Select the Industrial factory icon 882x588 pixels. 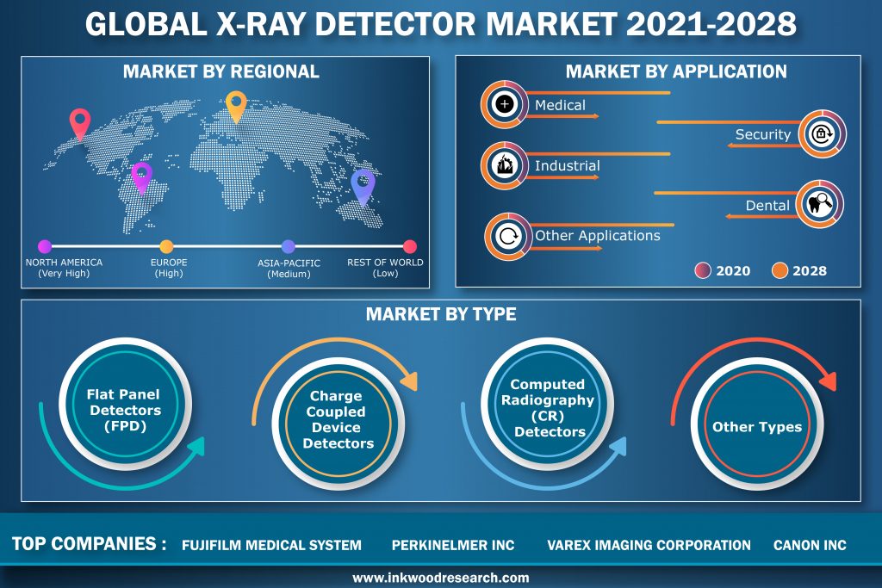pyautogui.click(x=504, y=165)
